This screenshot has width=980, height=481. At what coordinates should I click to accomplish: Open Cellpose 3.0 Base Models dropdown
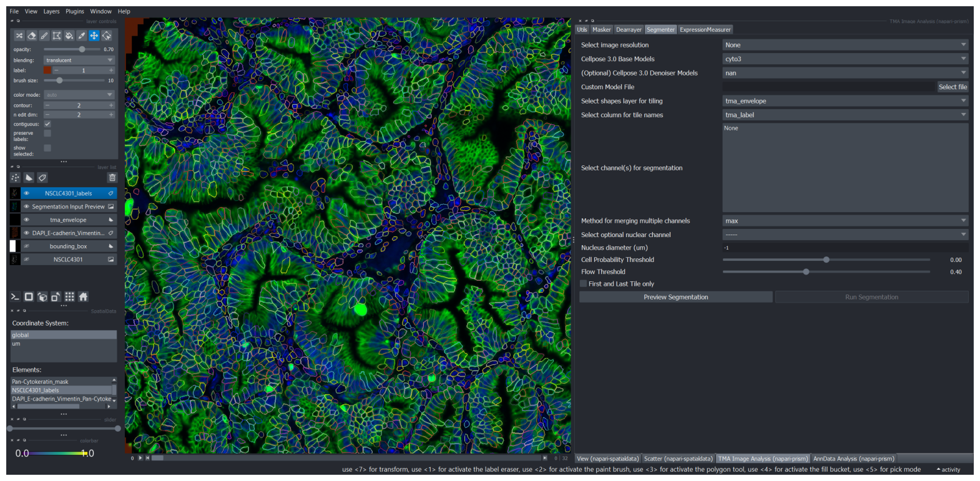(x=845, y=59)
